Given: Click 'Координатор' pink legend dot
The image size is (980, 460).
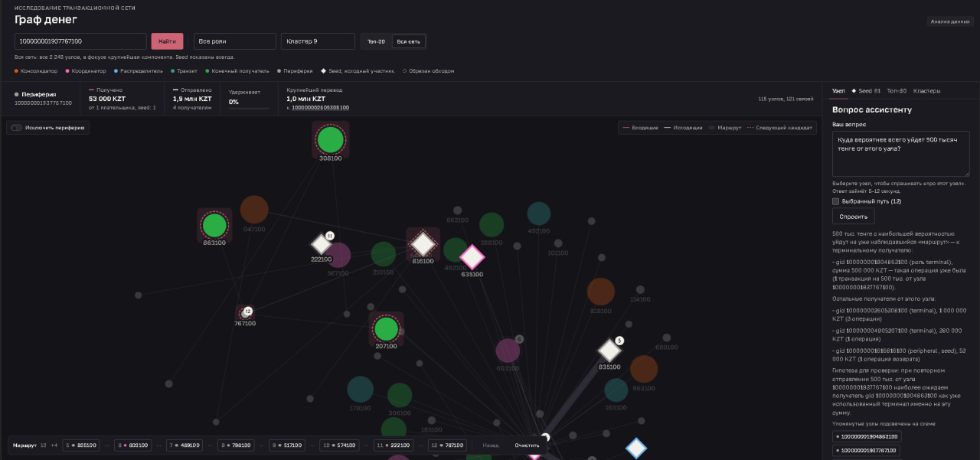Looking at the screenshot, I should coord(67,71).
